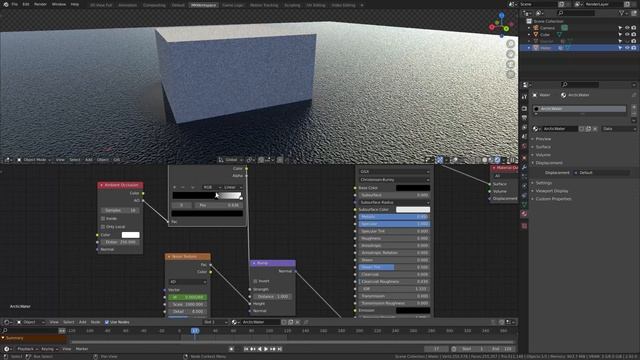Hide Camera with its eye icon in outliner

point(627,28)
